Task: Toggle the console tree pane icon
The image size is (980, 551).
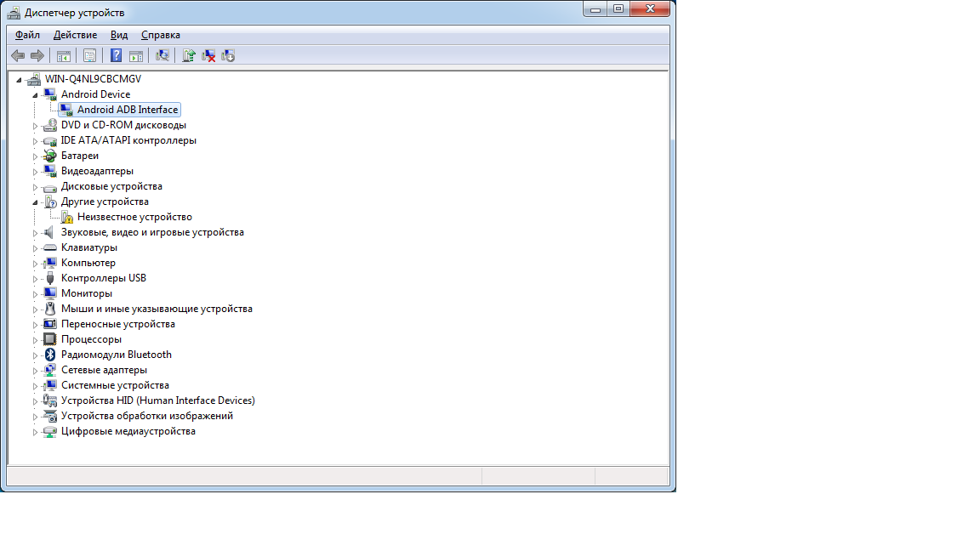Action: [64, 55]
